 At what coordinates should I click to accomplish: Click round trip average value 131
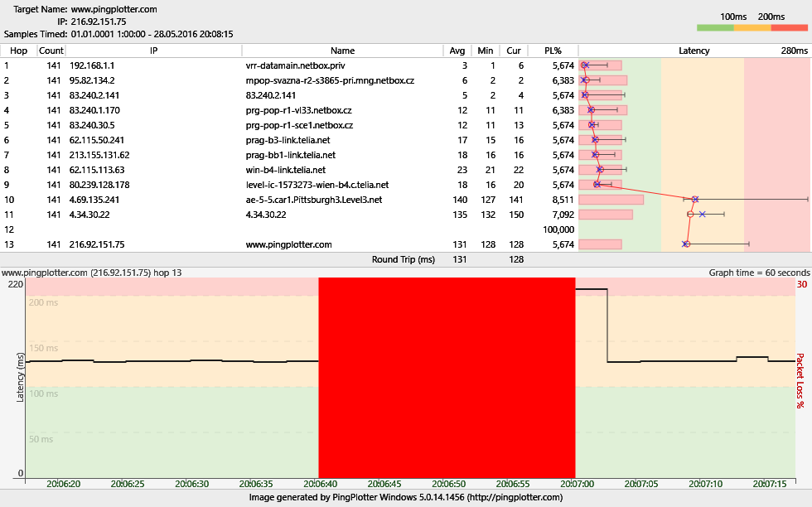click(459, 260)
